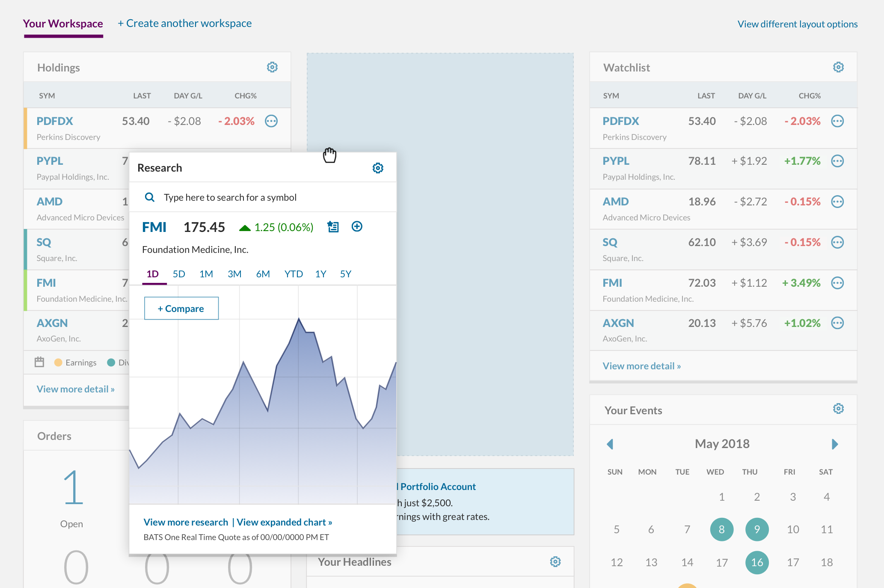884x588 pixels.
Task: Switch to the Your Workspace tab
Action: tap(63, 24)
